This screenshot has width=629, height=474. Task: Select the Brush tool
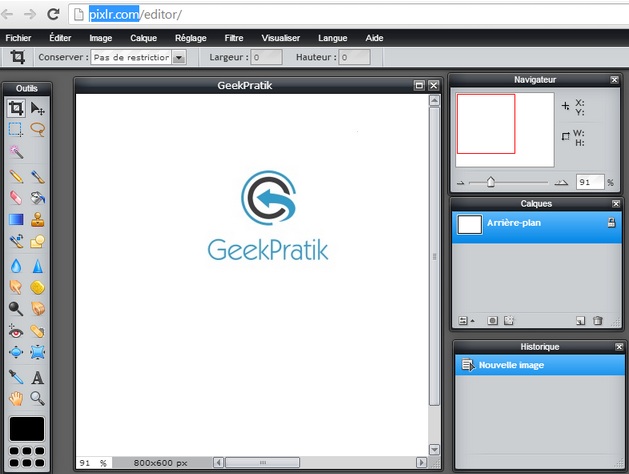(x=38, y=176)
